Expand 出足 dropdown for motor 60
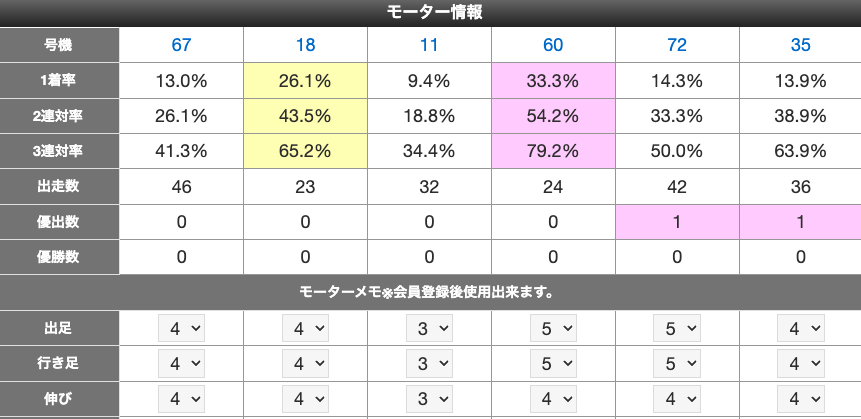The image size is (861, 419). coord(553,327)
